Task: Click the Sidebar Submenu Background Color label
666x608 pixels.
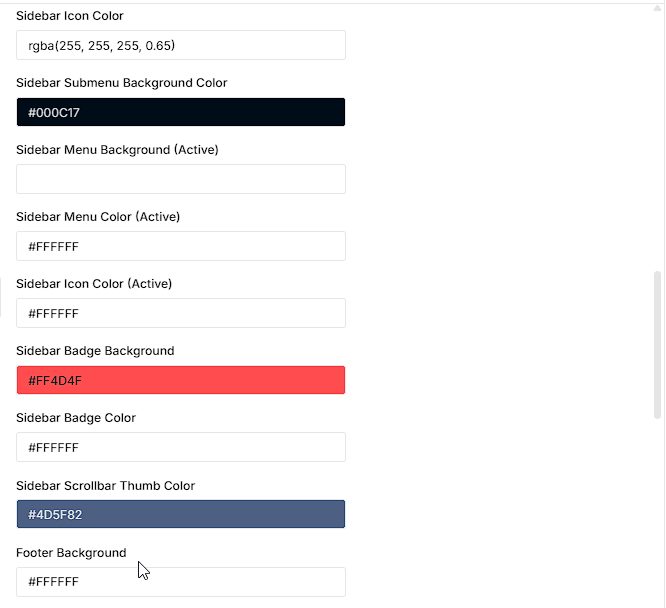Action: point(121,83)
